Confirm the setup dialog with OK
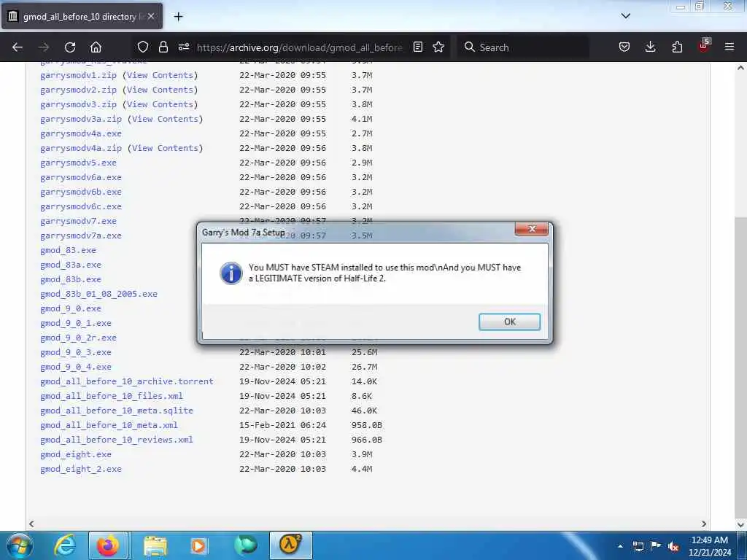747x560 pixels. (509, 322)
